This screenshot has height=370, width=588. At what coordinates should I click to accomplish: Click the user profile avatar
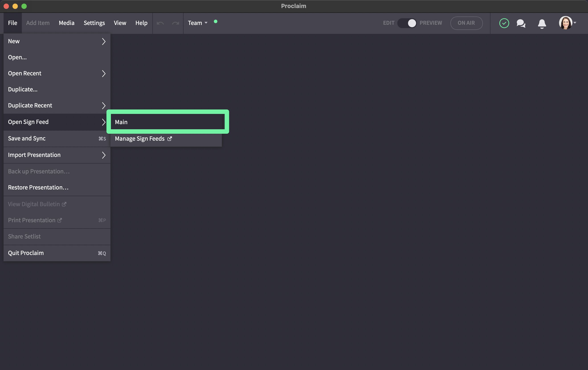566,23
